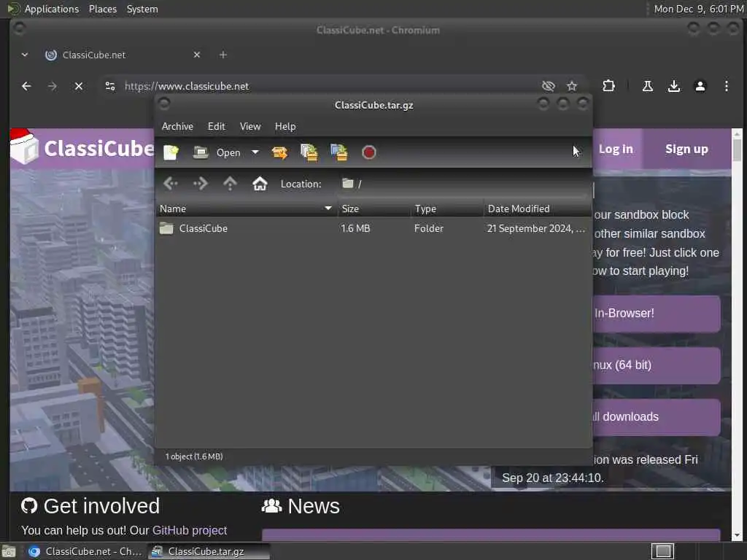The width and height of the screenshot is (747, 560).
Task: Click the All downloads button
Action: [656, 417]
